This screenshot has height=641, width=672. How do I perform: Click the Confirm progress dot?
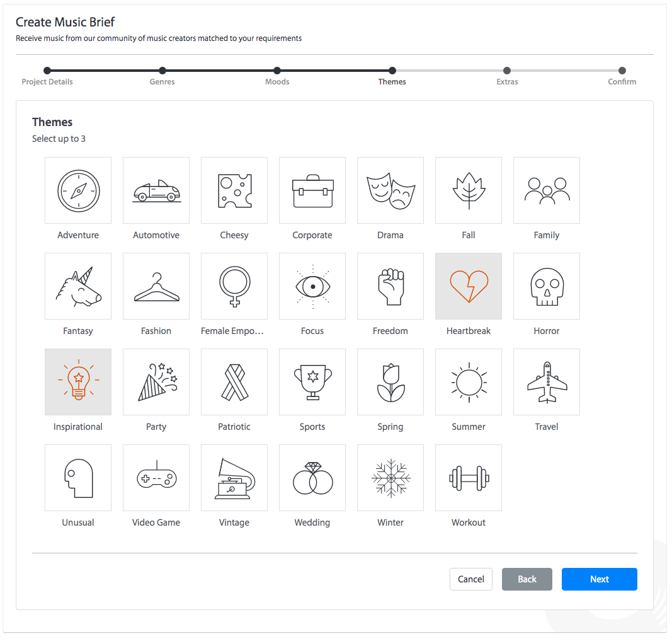point(622,71)
